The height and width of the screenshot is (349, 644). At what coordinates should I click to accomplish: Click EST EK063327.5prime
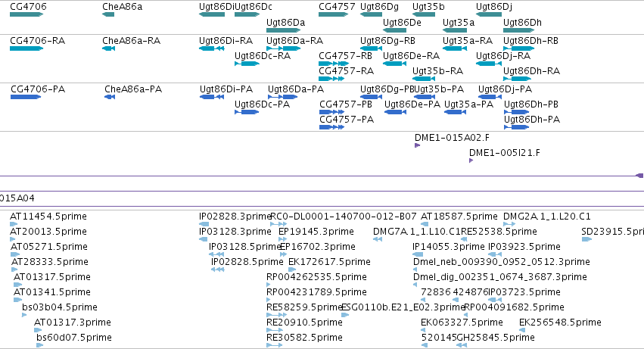tap(425, 330)
